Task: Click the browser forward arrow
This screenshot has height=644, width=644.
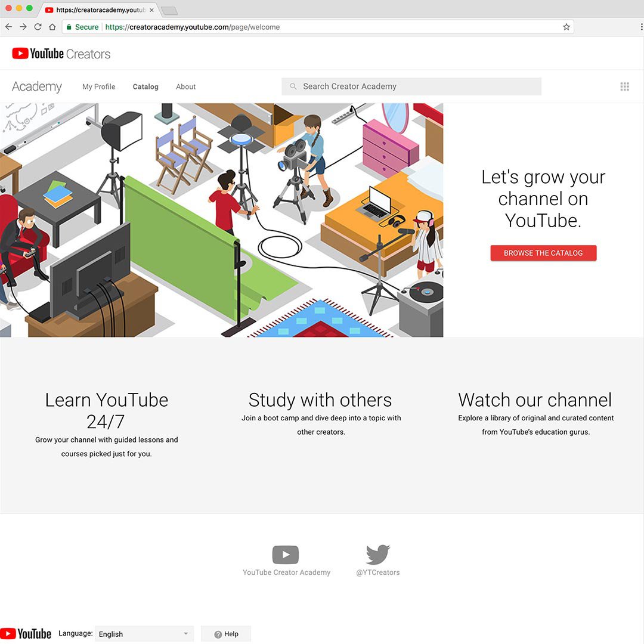Action: tap(23, 27)
